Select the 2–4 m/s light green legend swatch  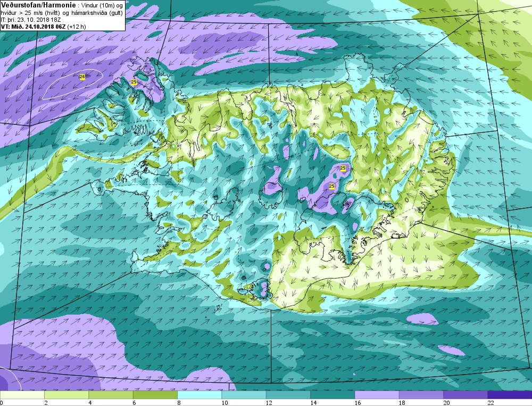point(66,395)
